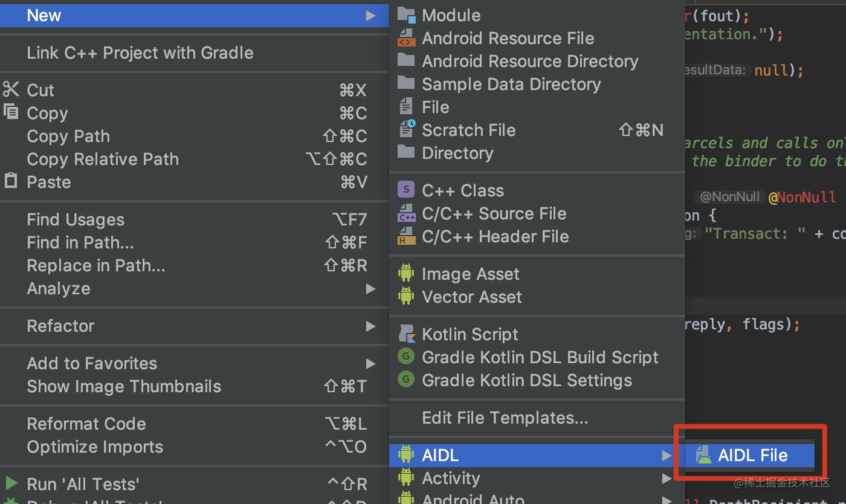Click the green run arrow beside Run 'All Tests'

(x=10, y=483)
